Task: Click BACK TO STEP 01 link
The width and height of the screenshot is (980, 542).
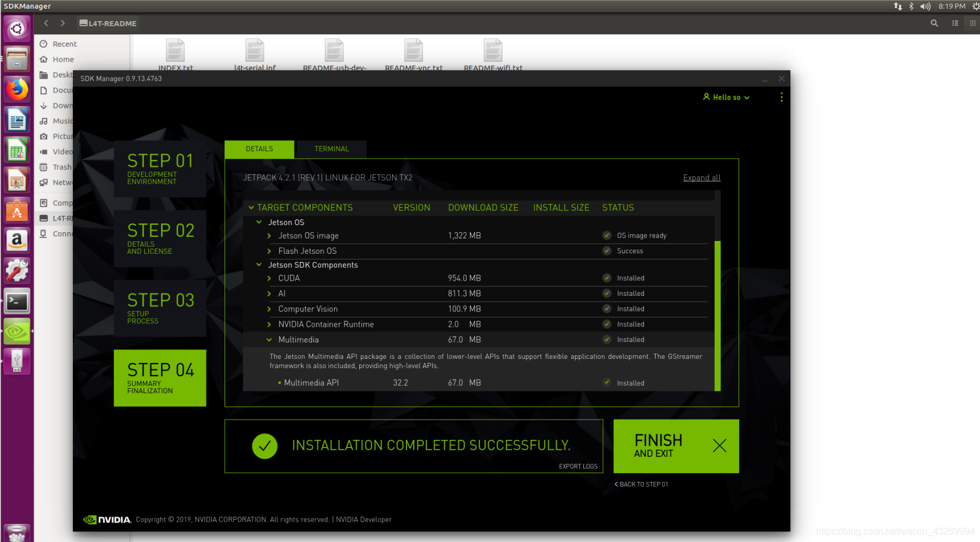Action: point(641,484)
